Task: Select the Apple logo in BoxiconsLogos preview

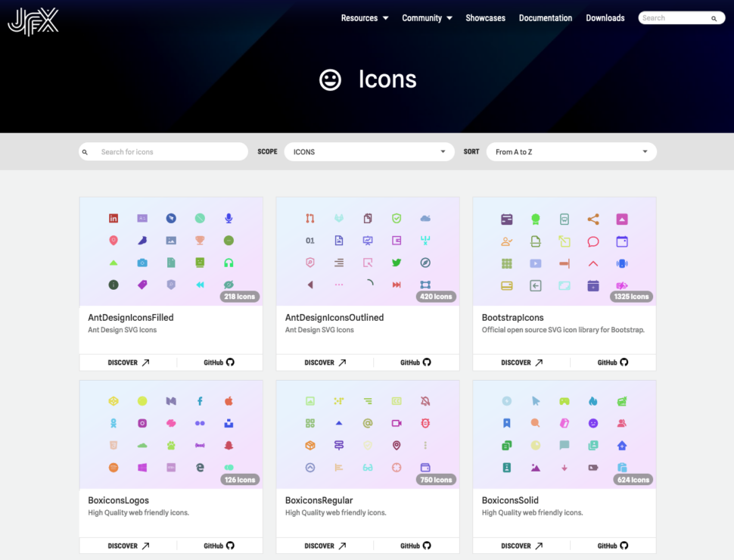Action: tap(229, 401)
